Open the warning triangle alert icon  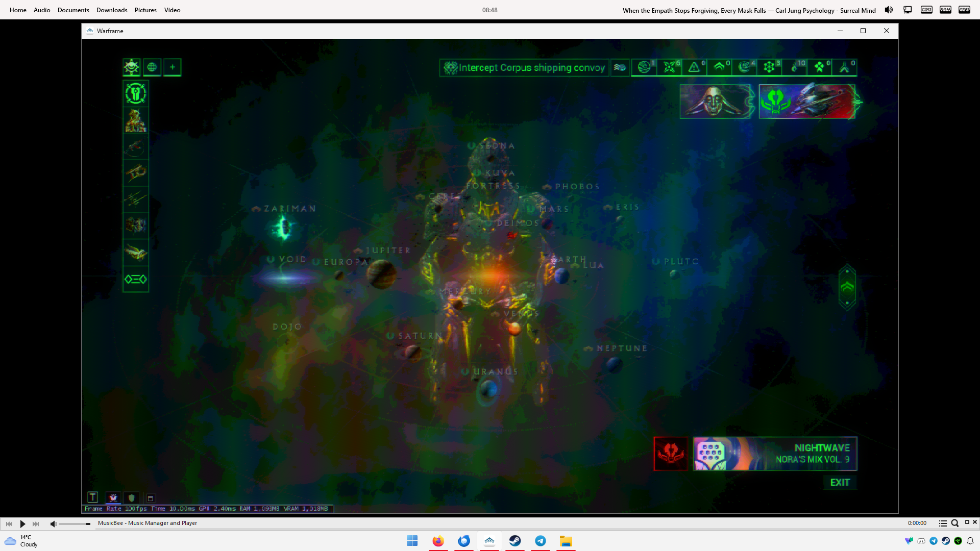(x=695, y=67)
